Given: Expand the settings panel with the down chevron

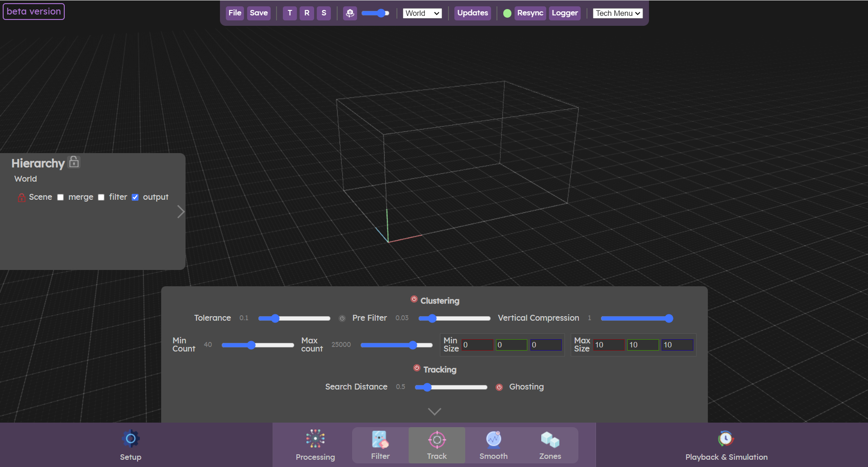Looking at the screenshot, I should [x=434, y=411].
